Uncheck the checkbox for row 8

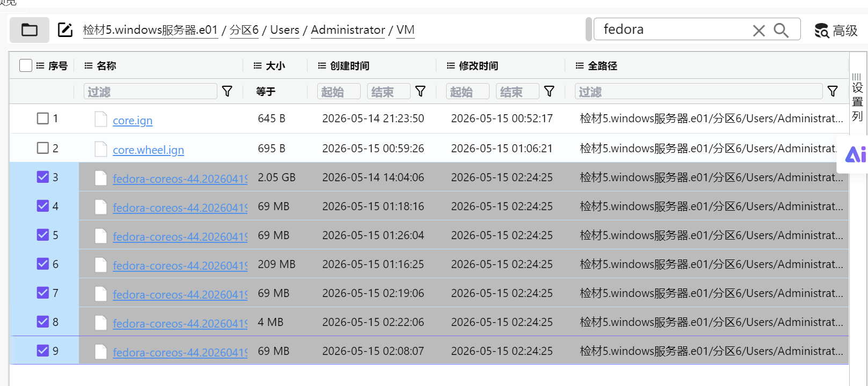[43, 322]
